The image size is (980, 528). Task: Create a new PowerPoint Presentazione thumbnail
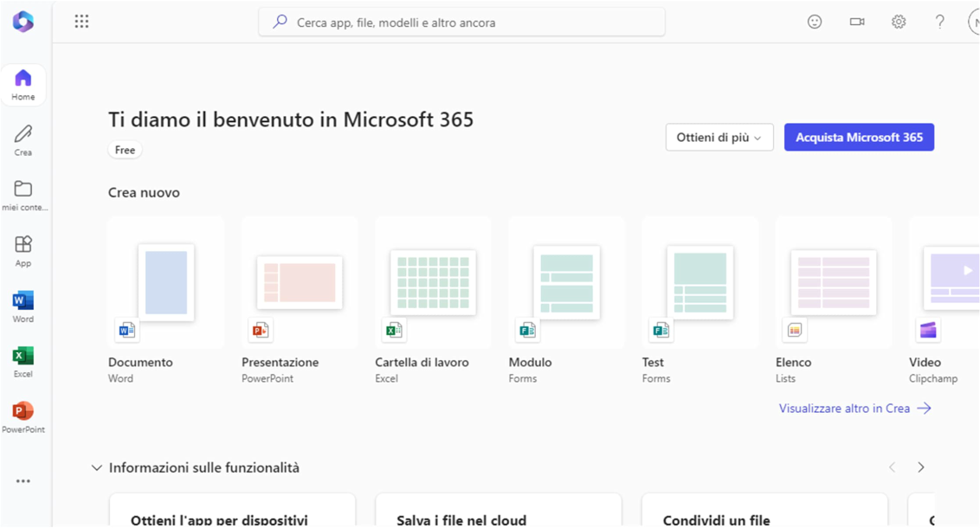(300, 282)
